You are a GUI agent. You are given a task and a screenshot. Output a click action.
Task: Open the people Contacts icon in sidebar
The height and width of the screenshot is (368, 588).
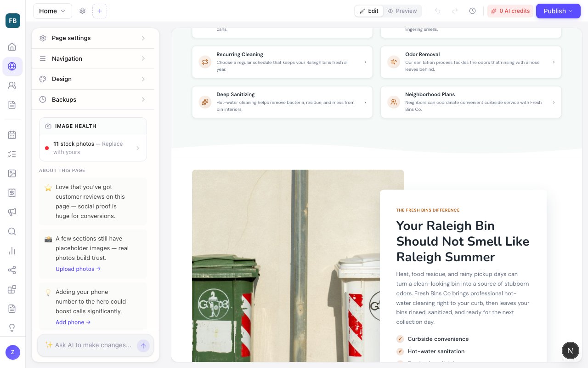[12, 86]
